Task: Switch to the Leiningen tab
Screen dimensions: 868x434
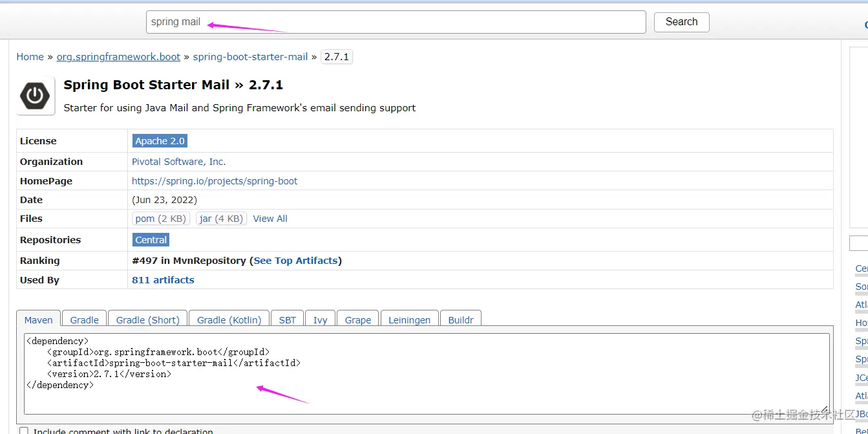Action: click(409, 320)
